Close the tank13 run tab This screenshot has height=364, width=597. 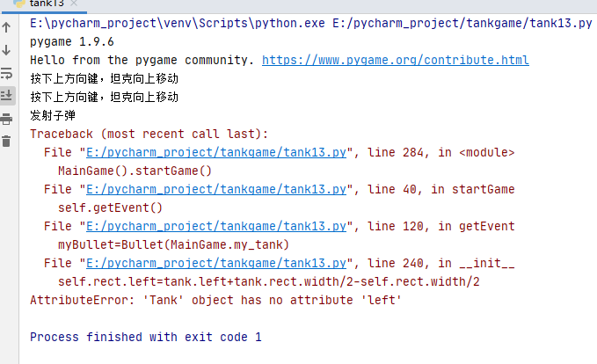[x=74, y=4]
